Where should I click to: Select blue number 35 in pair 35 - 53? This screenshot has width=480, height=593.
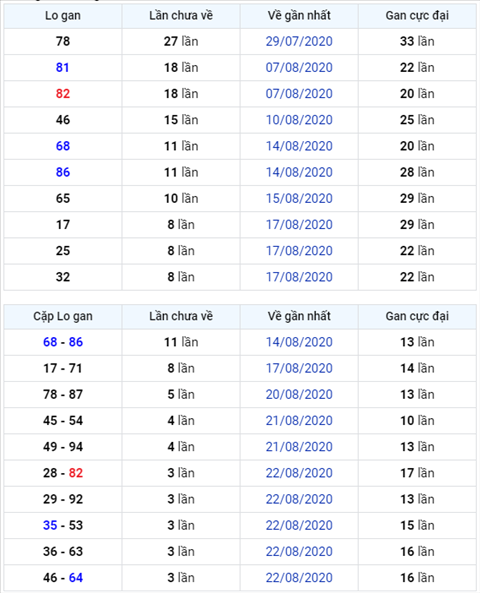point(50,525)
